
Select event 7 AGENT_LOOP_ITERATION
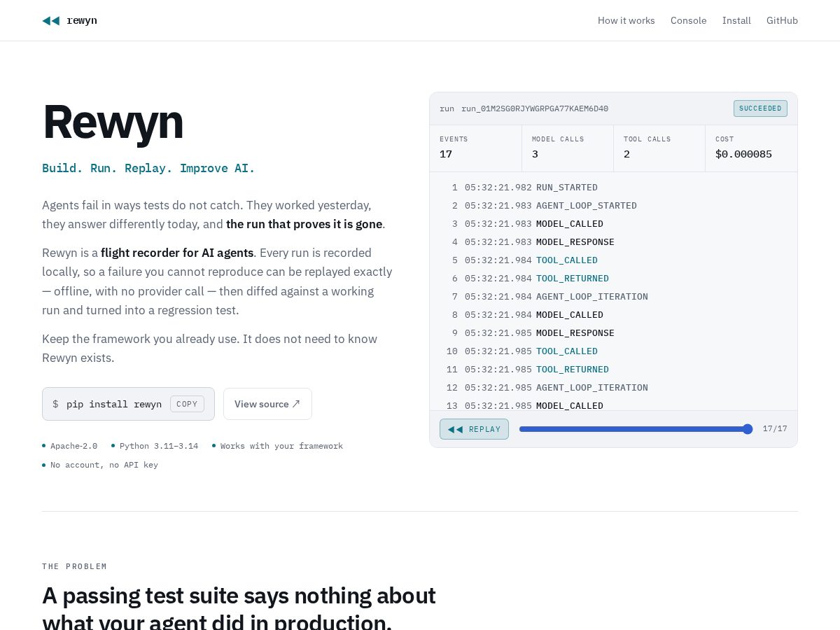[x=613, y=297]
